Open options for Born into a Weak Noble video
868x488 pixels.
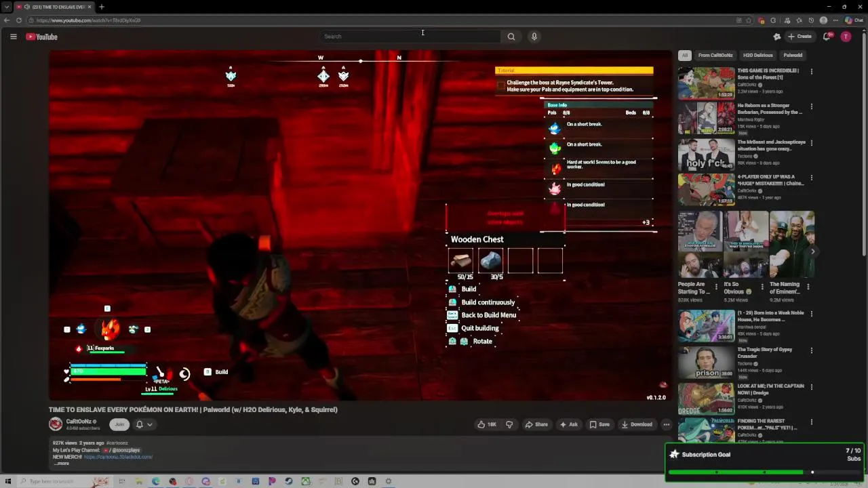(x=811, y=314)
